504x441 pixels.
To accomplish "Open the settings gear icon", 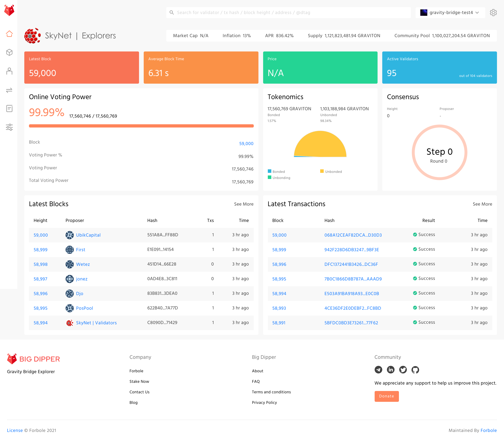I will pos(493,13).
